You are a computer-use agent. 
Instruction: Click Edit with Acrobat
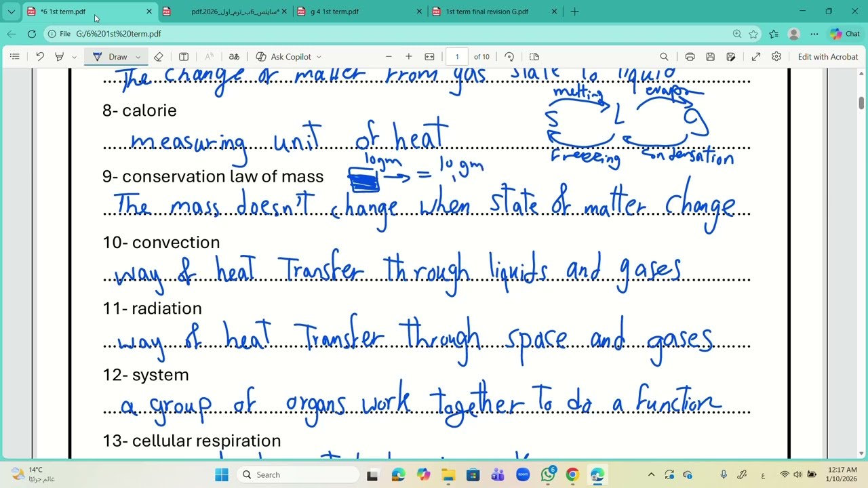tap(828, 57)
